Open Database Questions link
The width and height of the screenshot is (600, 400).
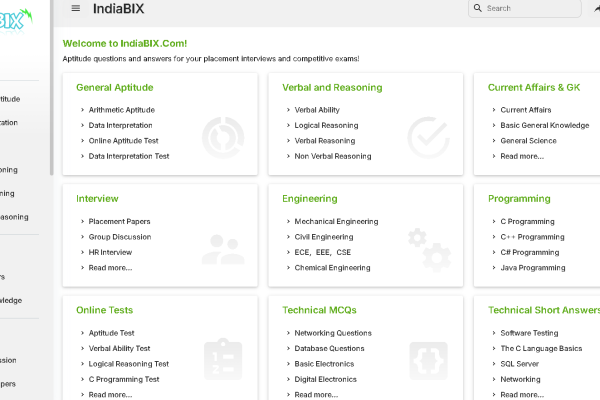(x=329, y=348)
